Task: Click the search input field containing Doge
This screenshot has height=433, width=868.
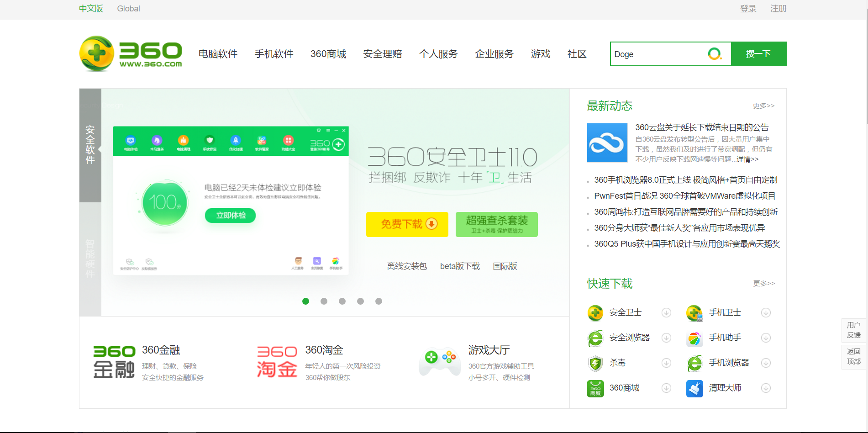Action: (658, 54)
